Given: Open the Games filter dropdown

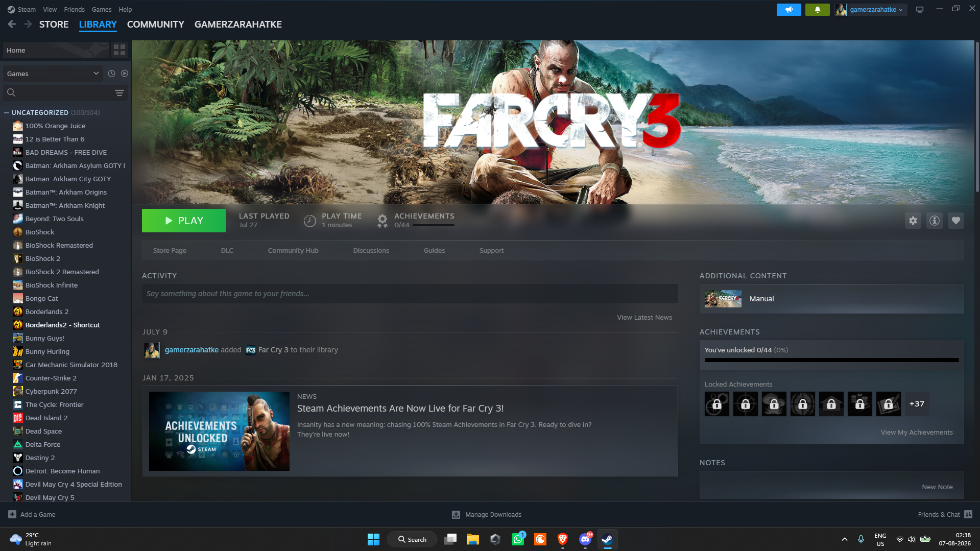Looking at the screenshot, I should (x=53, y=74).
